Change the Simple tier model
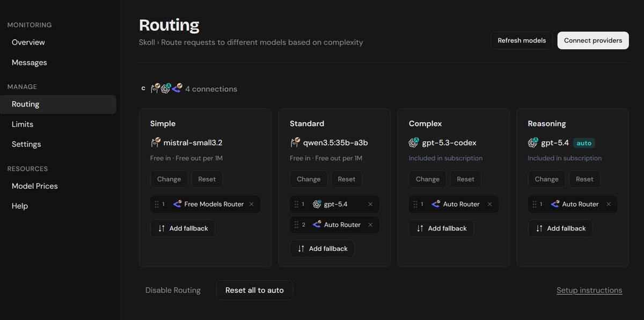The height and width of the screenshot is (320, 644). click(169, 179)
